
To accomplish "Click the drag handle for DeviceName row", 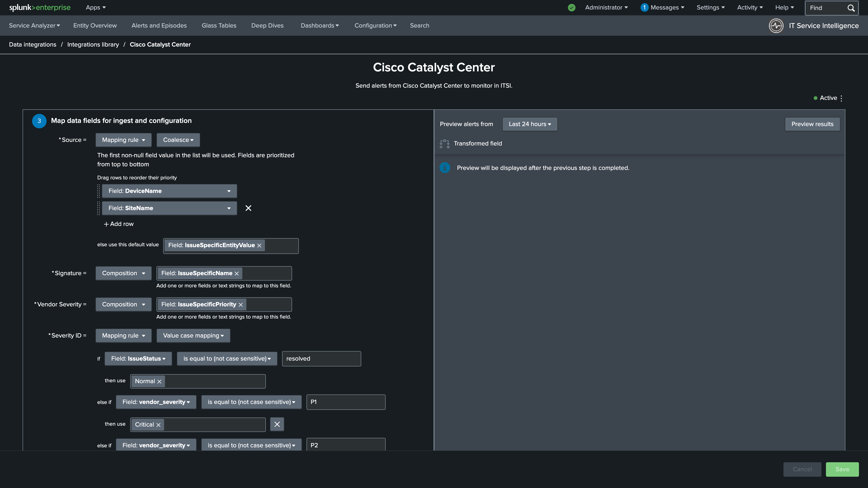I will click(x=99, y=191).
